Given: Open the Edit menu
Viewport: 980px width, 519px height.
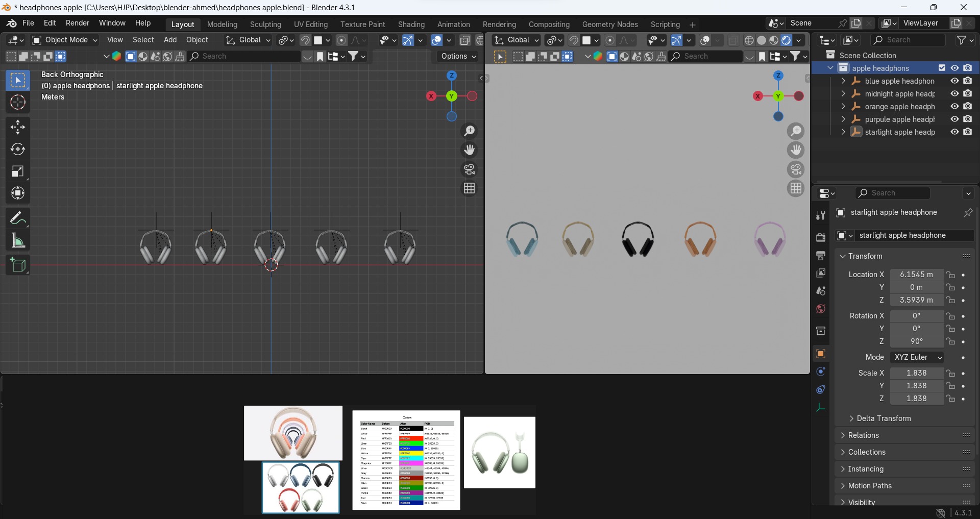Looking at the screenshot, I should [x=50, y=23].
